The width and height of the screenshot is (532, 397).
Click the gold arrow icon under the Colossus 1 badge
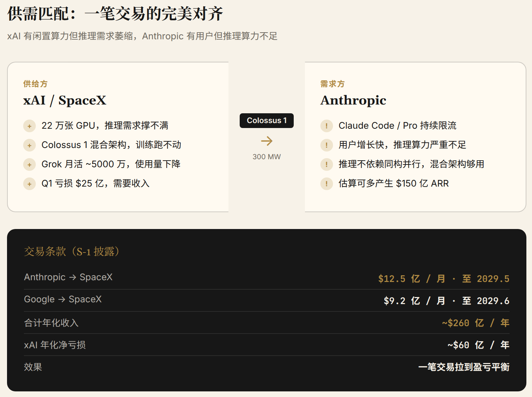point(267,141)
